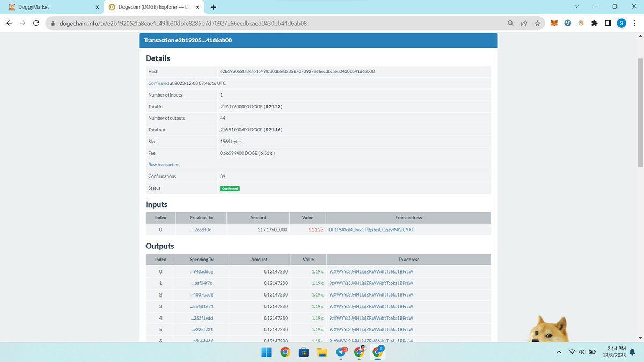Open the blue Confirmed link in Details
The image size is (644, 362).
(158, 83)
